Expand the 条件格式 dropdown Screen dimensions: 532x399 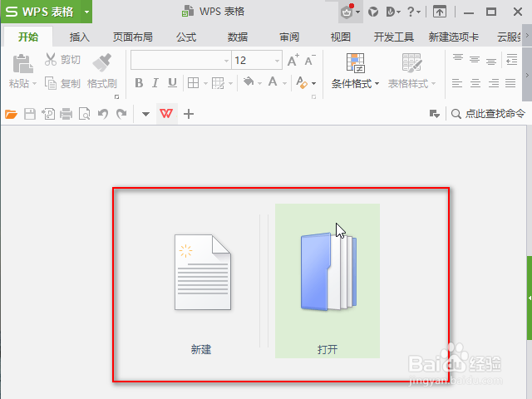pyautogui.click(x=377, y=84)
